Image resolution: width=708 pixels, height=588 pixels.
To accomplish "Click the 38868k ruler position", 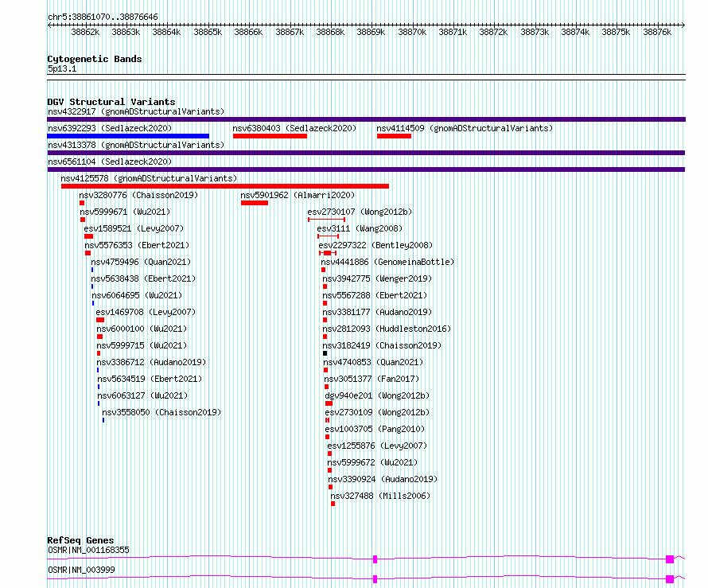I will [330, 32].
